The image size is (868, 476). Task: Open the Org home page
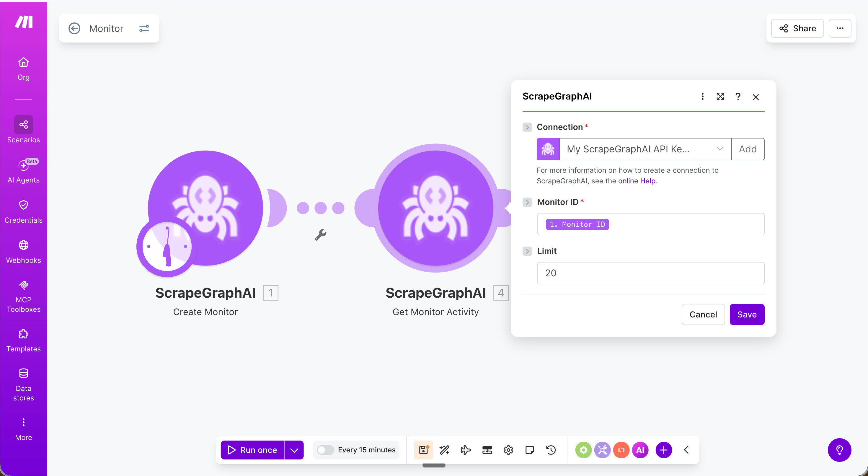tap(23, 69)
